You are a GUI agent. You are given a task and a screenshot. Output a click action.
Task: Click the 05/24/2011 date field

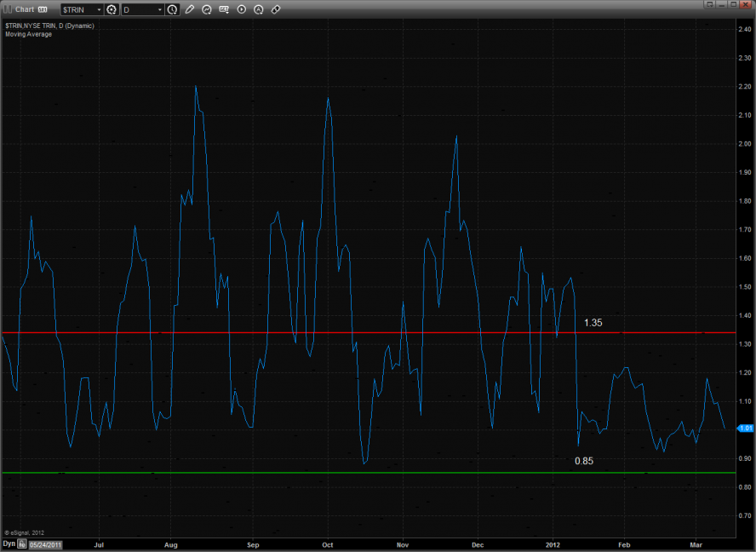coord(47,543)
